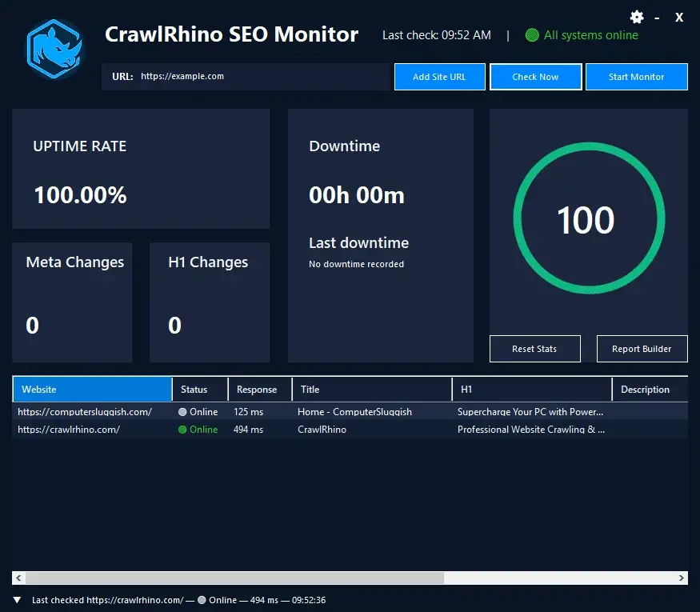Click the horizontal scrollbar right arrow
The width and height of the screenshot is (700, 612).
tap(682, 578)
